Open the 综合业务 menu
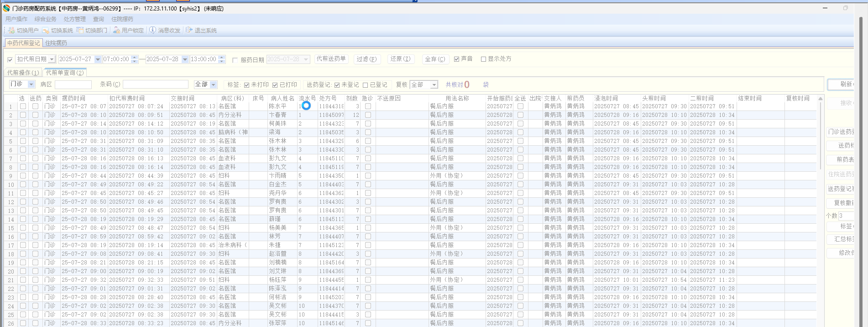 click(x=46, y=19)
